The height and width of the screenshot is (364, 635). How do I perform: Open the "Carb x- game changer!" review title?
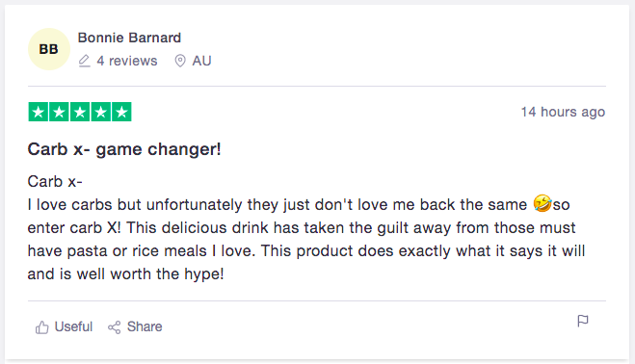[124, 149]
